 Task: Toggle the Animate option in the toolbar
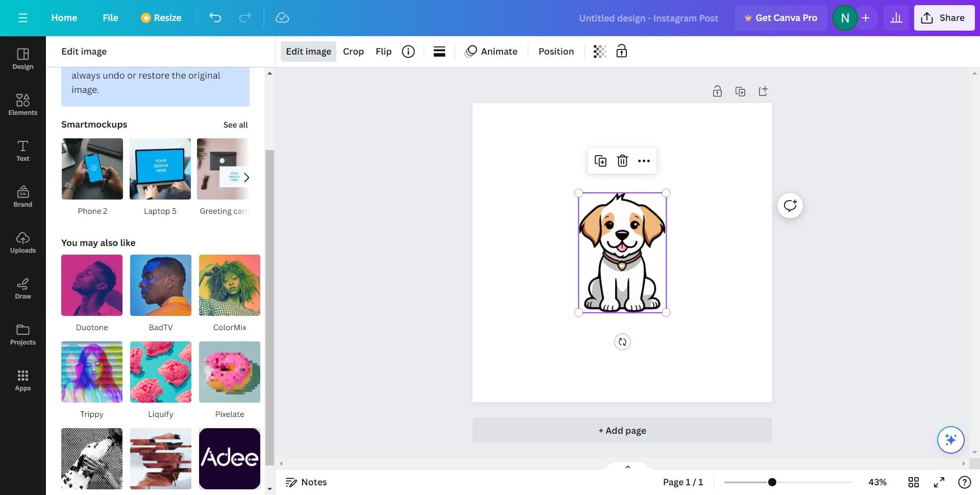point(491,51)
